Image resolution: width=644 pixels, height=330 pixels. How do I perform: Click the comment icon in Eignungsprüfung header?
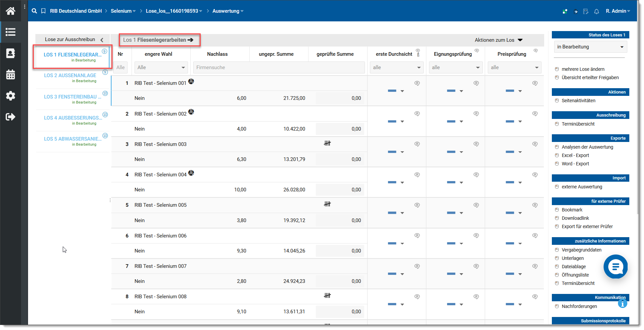coord(477,50)
